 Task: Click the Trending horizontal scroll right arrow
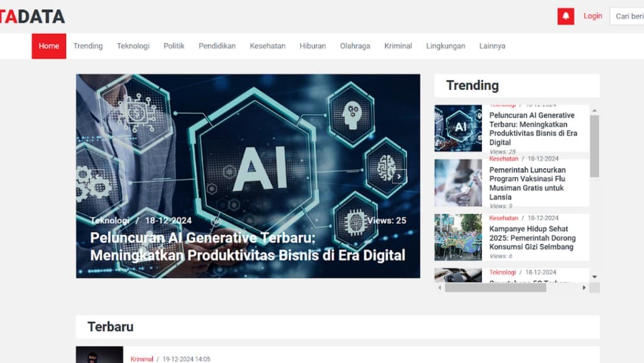pos(584,288)
